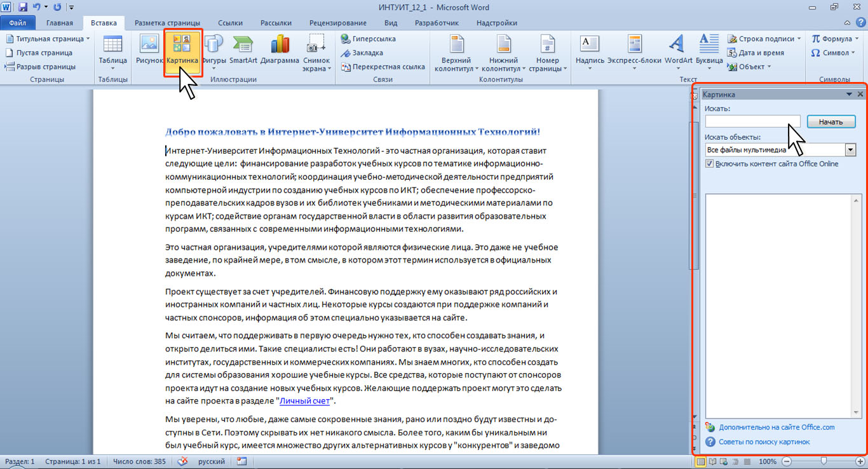Click the Начать search button
Screen dimensions: 868x469
coord(831,121)
